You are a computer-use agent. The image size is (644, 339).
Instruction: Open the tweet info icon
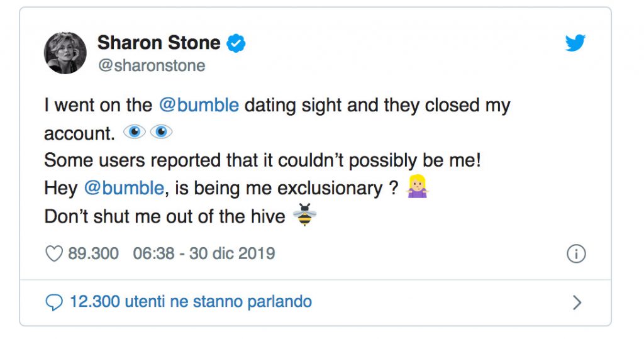point(576,253)
